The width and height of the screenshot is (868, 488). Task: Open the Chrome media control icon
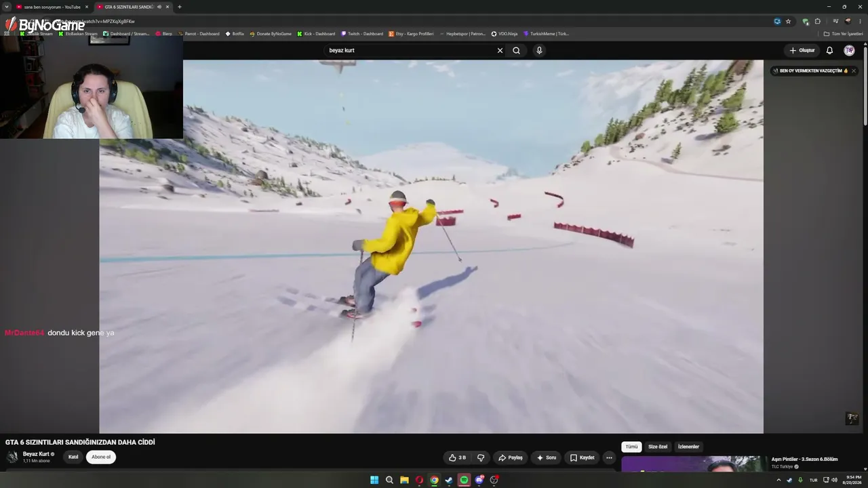click(x=835, y=21)
